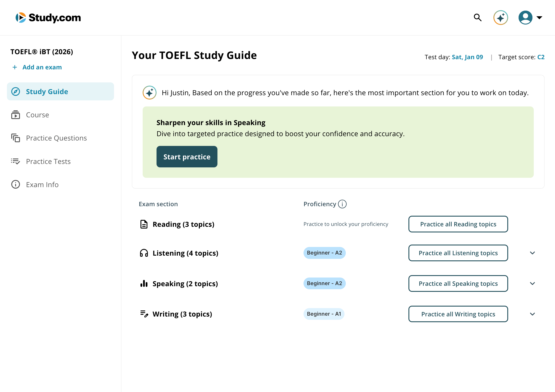Click Speaking Beginner - A2 proficiency badge
The height and width of the screenshot is (392, 555).
(x=324, y=283)
